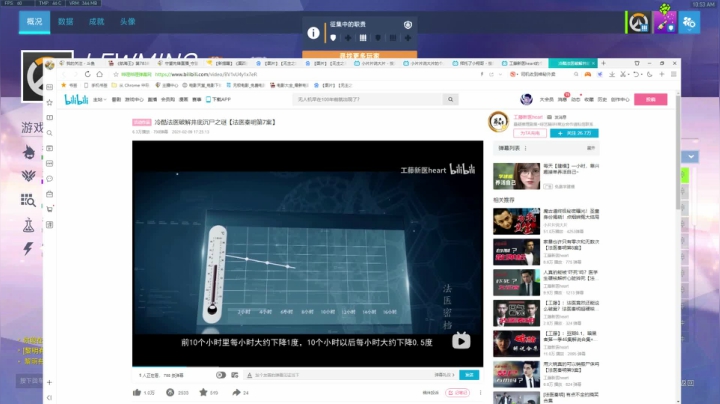
Task: Open danmaku settings icon beside toggle
Action: 235,375
